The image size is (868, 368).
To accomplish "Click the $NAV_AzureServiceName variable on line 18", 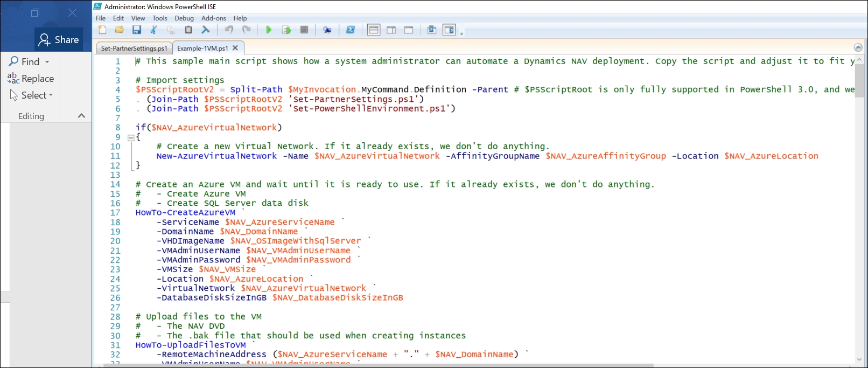I will coord(280,222).
